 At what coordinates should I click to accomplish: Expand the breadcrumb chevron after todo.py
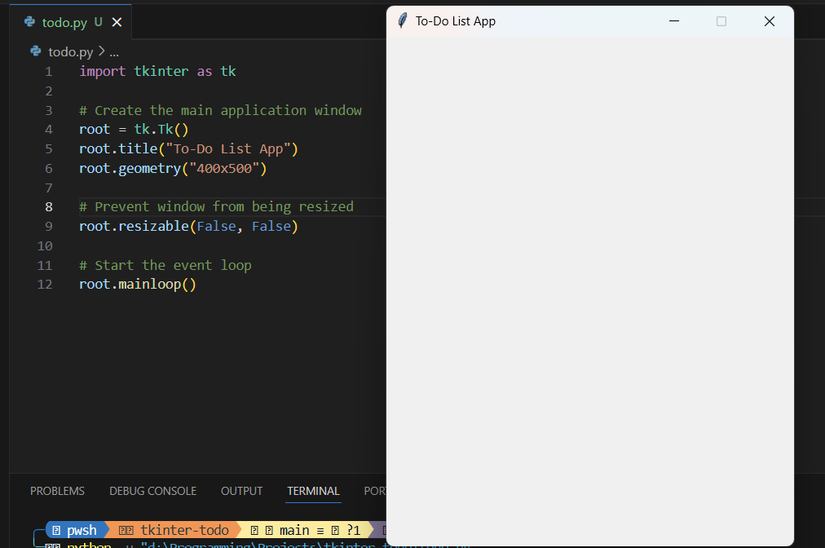click(102, 52)
